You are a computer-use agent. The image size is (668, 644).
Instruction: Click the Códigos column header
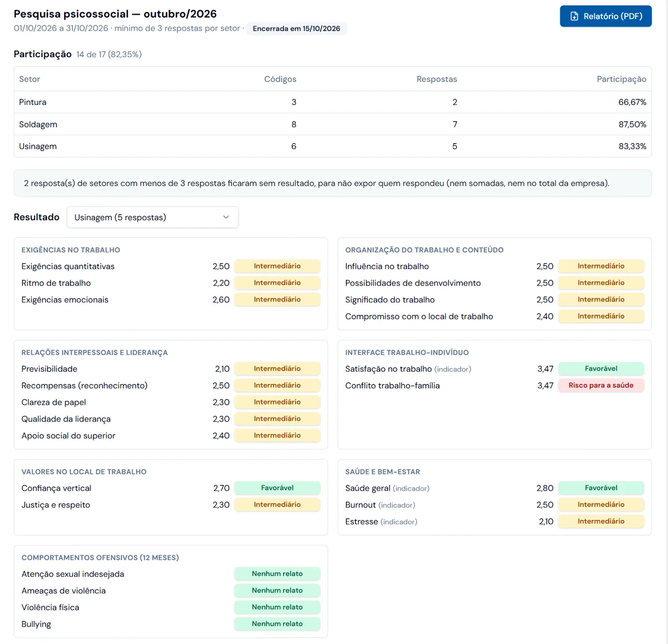point(280,79)
